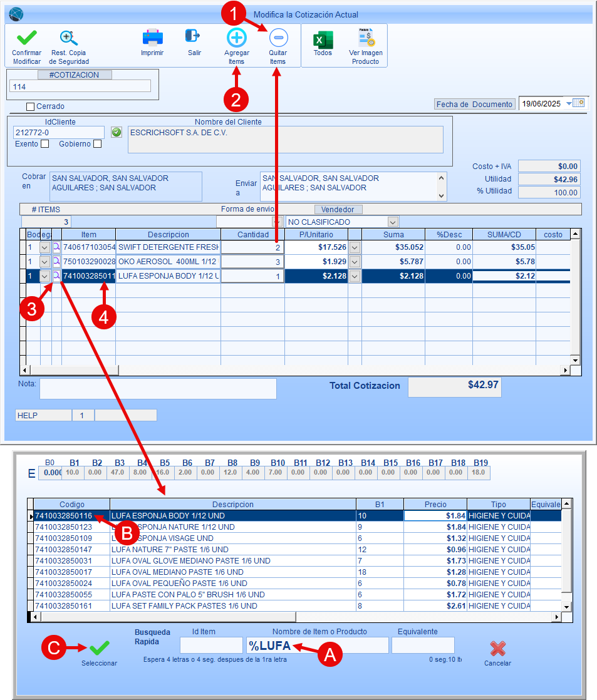Open calendar icon for Fecha de Documento

point(579,103)
